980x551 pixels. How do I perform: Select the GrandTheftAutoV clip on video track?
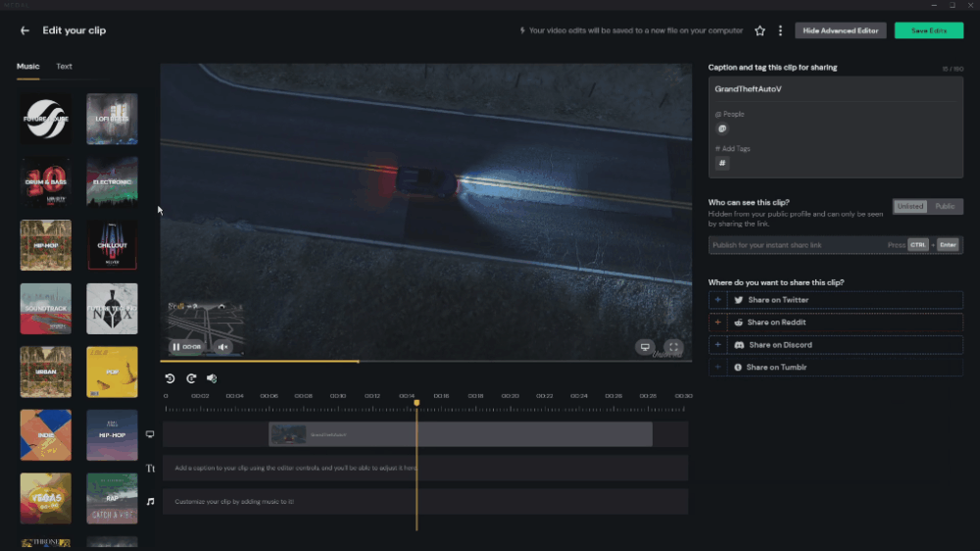(x=461, y=434)
